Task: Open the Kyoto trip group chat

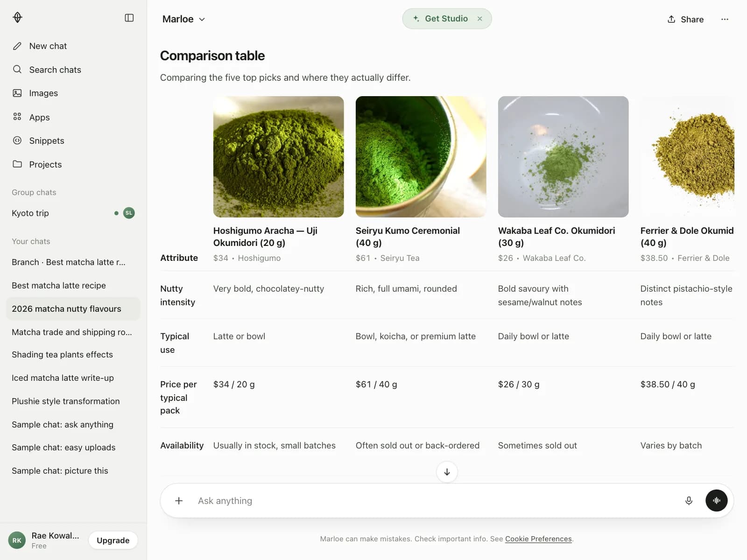Action: [x=73, y=213]
